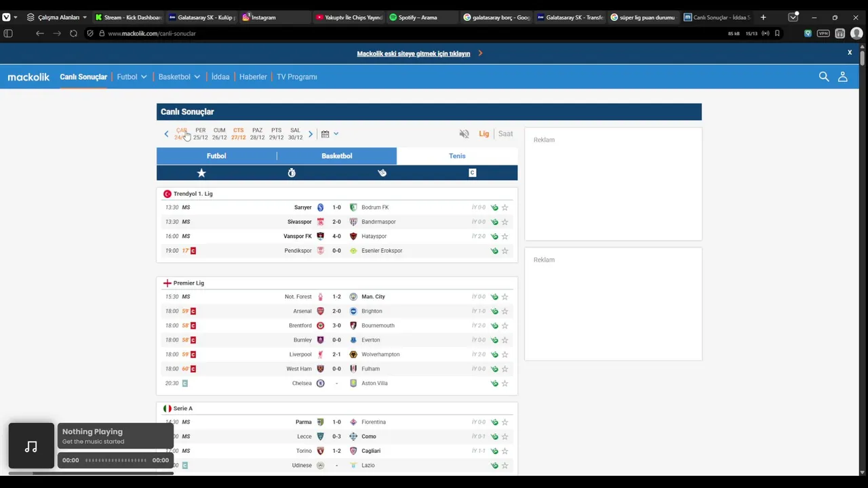Open the Spotify – Arama browser tab

[422, 17]
